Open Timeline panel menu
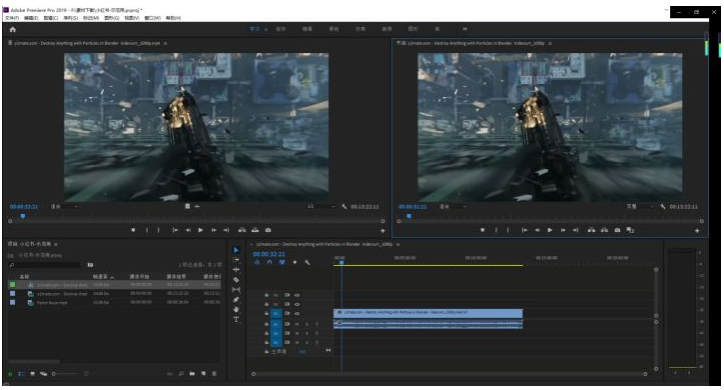This screenshot has height=390, width=724. point(398,244)
